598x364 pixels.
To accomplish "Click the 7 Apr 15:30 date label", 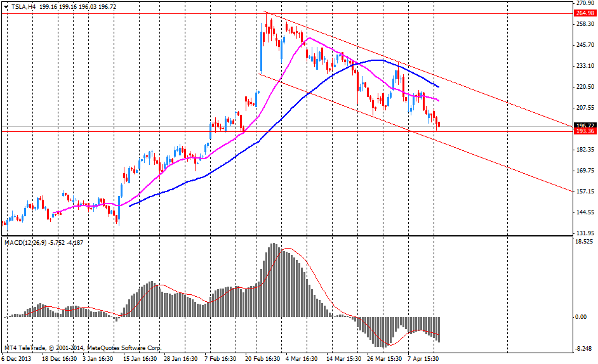I will [423, 359].
